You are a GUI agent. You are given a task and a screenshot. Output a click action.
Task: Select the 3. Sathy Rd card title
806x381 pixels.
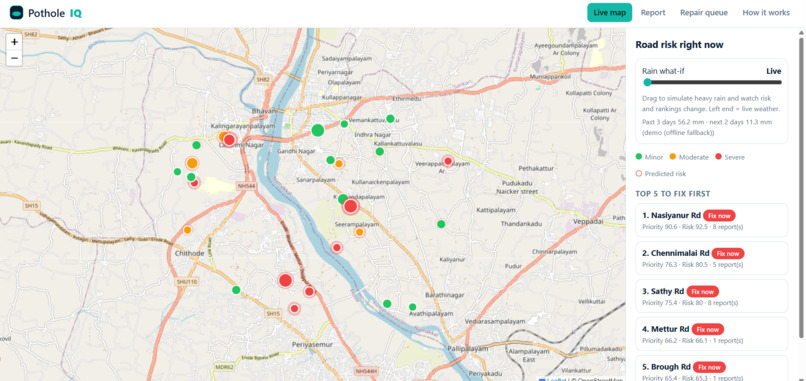point(663,291)
